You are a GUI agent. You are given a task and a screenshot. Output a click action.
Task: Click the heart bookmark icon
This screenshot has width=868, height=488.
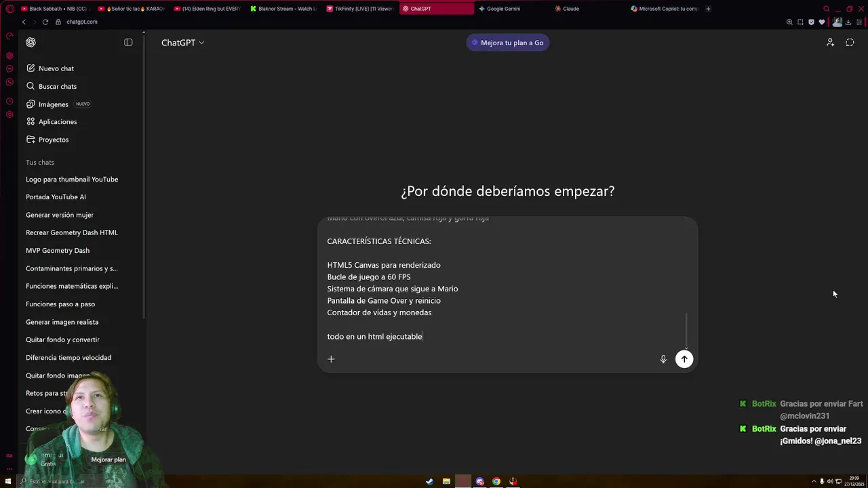tap(822, 22)
